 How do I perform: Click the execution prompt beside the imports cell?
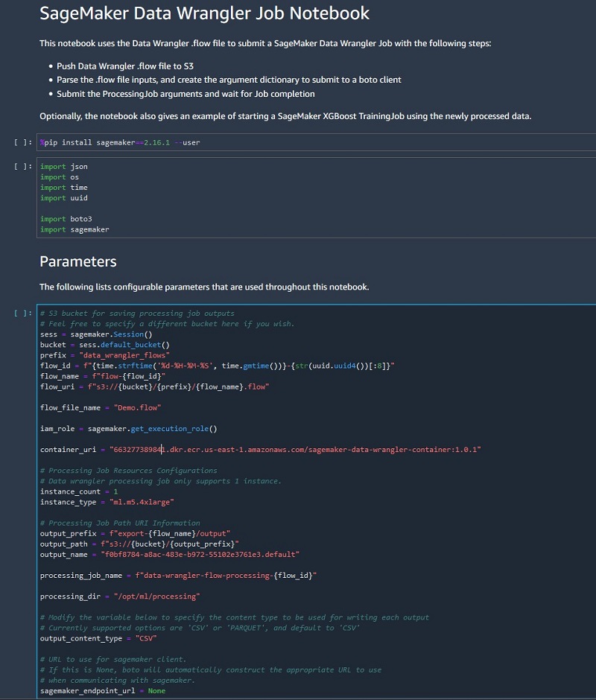coord(23,167)
